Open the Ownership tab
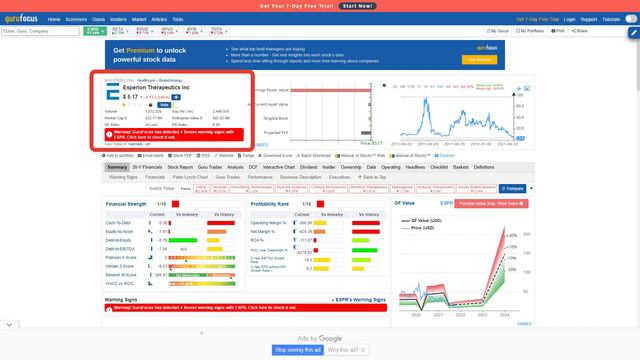 coord(351,167)
